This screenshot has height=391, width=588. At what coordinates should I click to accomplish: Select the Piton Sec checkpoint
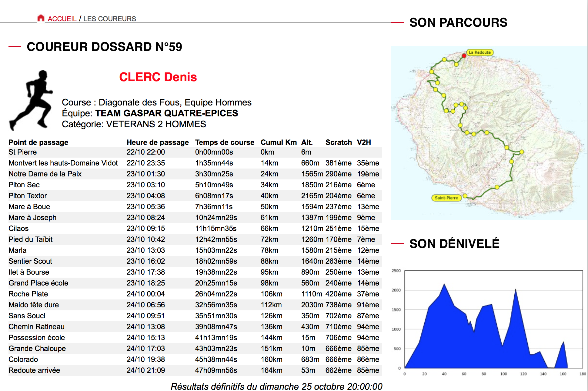[x=195, y=185]
